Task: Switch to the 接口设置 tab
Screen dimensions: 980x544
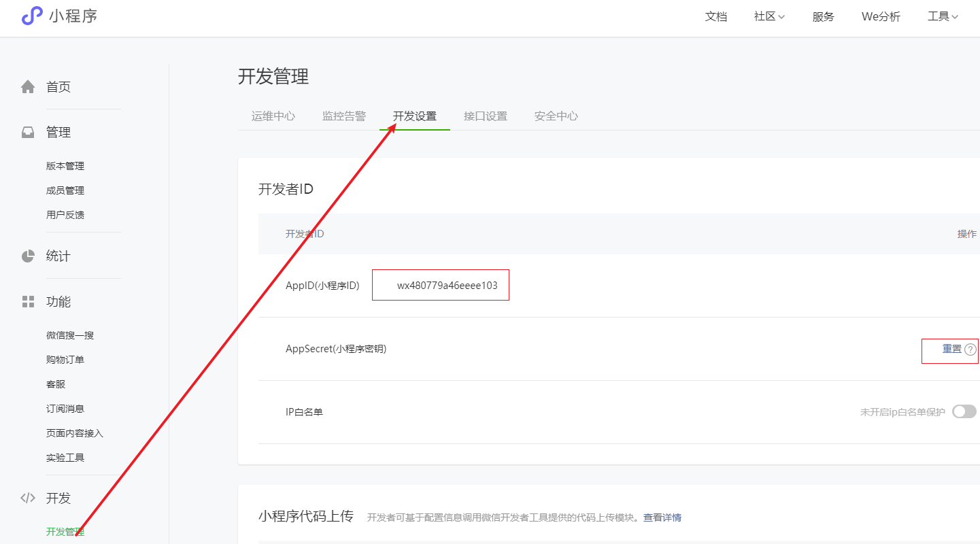Action: coord(486,116)
